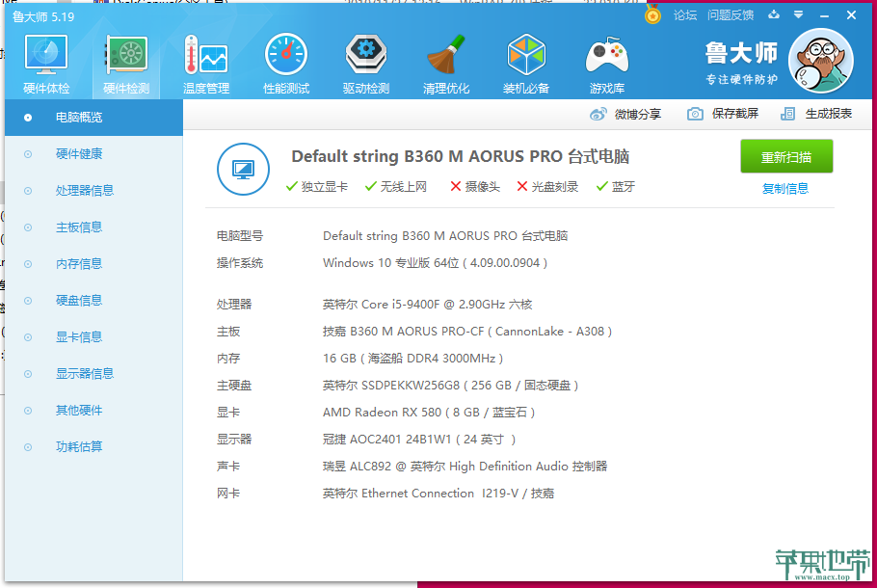Click the round computer monitor icon
This screenshot has width=877, height=588.
243,169
